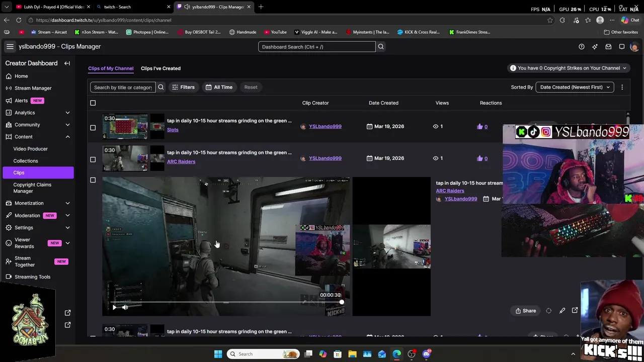This screenshot has height=362, width=644.
Task: Open Video Producer in Content menu
Action: coord(31,149)
